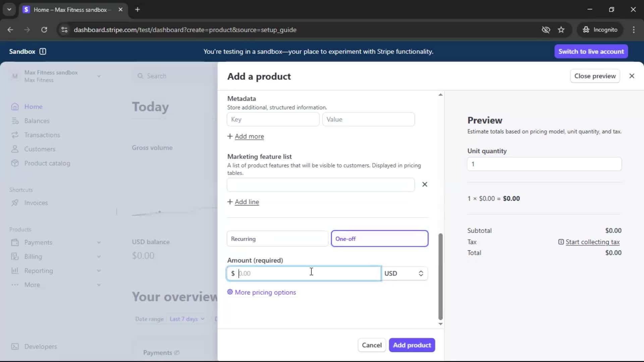Click the Unit quantity input field
The width and height of the screenshot is (644, 362).
544,164
